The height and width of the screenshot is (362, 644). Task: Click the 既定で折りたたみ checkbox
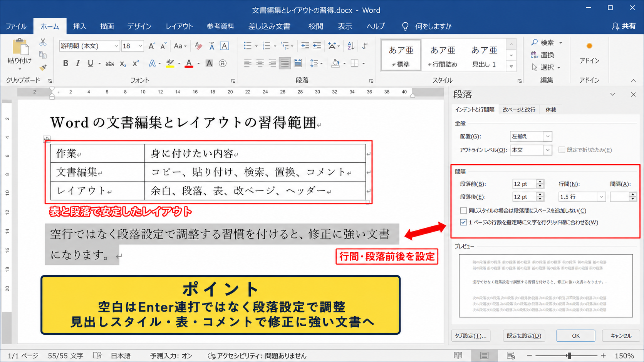[x=562, y=150]
